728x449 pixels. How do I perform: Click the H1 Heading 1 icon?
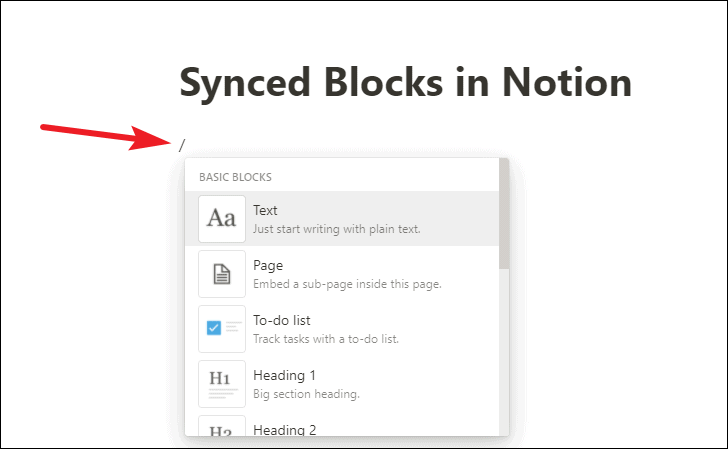point(222,384)
